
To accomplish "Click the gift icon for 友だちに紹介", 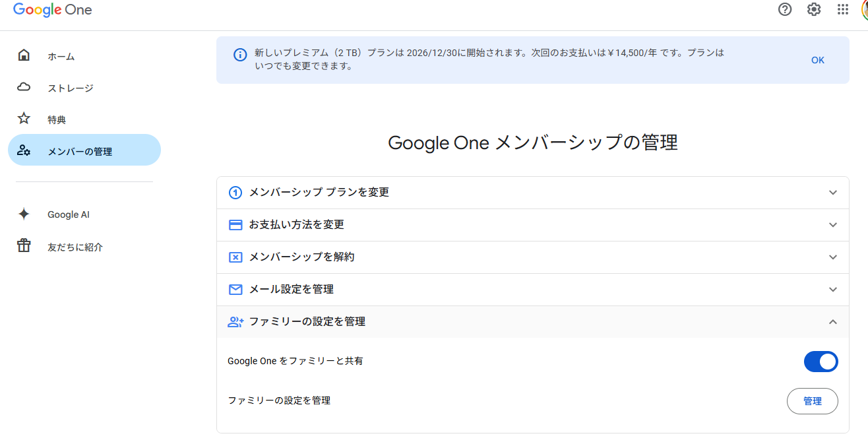I will (24, 246).
